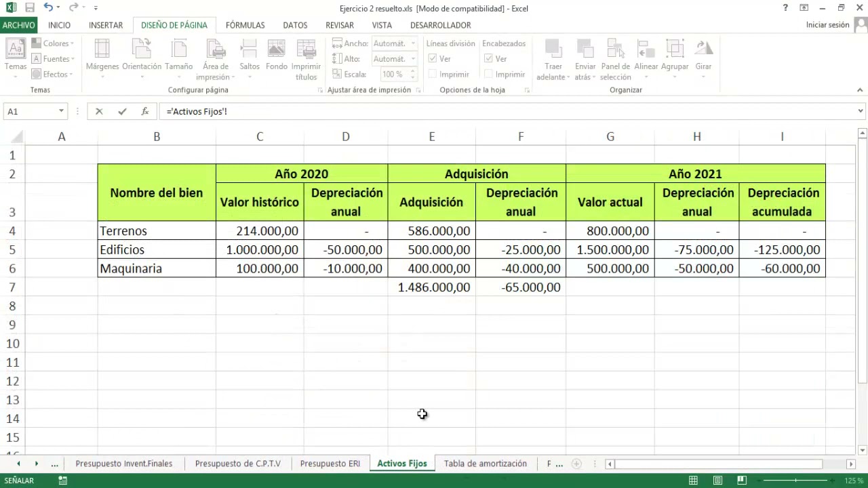Open the Saltos page breaks menu
This screenshot has width=868, height=488.
[x=250, y=58]
